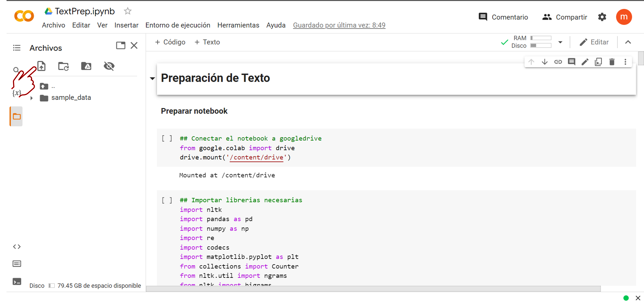Viewport: 644px width, 303px height.
Task: Upload a file to the session storage
Action: click(42, 66)
